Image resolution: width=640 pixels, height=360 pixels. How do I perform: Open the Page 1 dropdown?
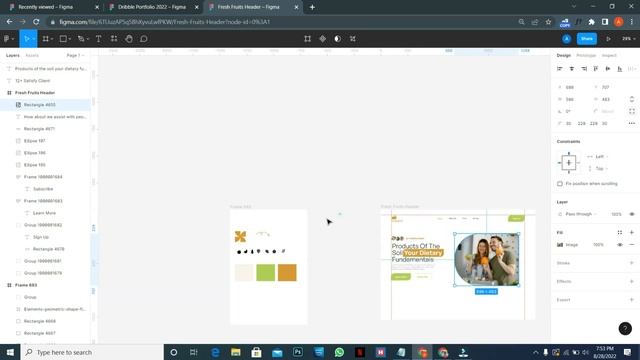point(75,55)
